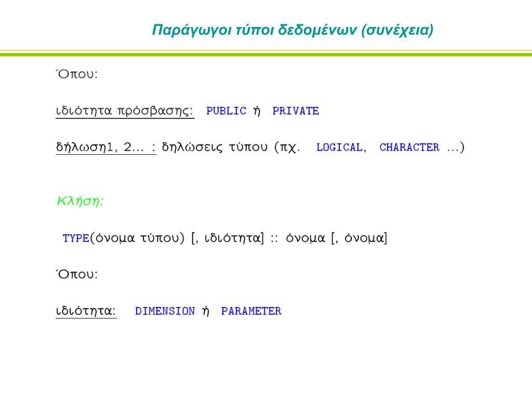Click the underlined 'δήλωση1, 2...' label
This screenshot has width=532, height=399.
(106, 148)
